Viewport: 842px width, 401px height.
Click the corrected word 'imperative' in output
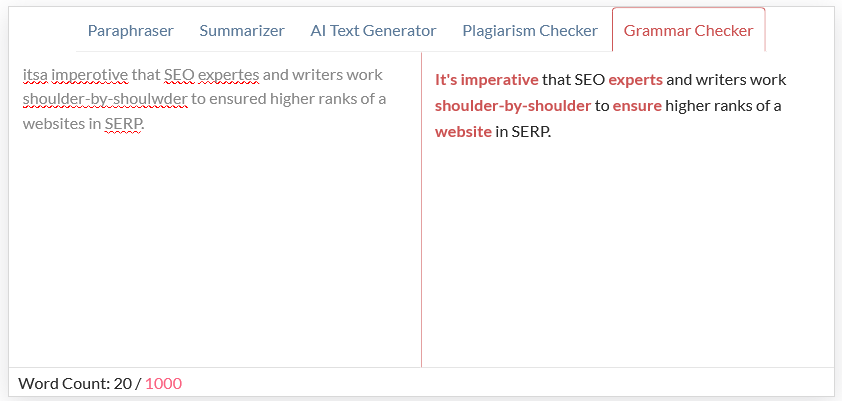click(x=499, y=81)
